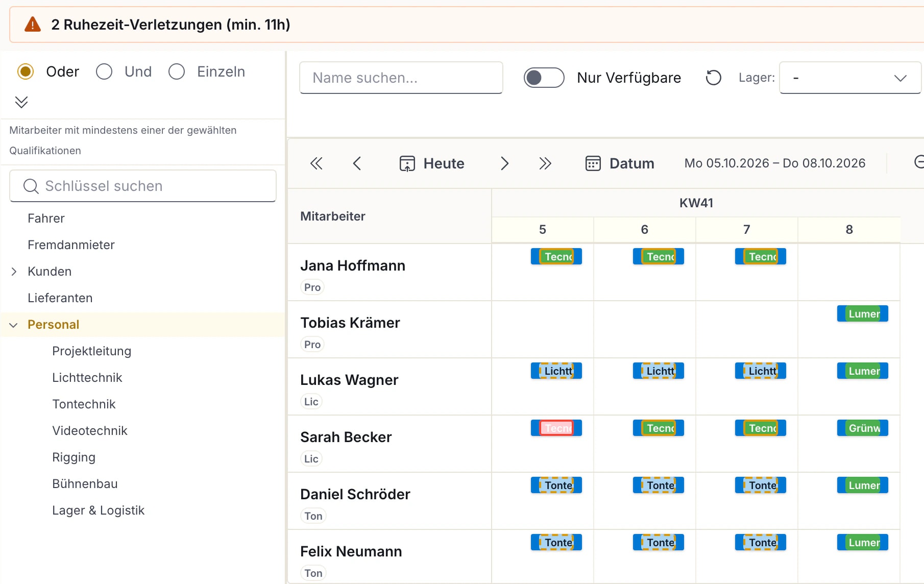Click the Datum button label
Viewport: 924px width, 584px height.
632,163
